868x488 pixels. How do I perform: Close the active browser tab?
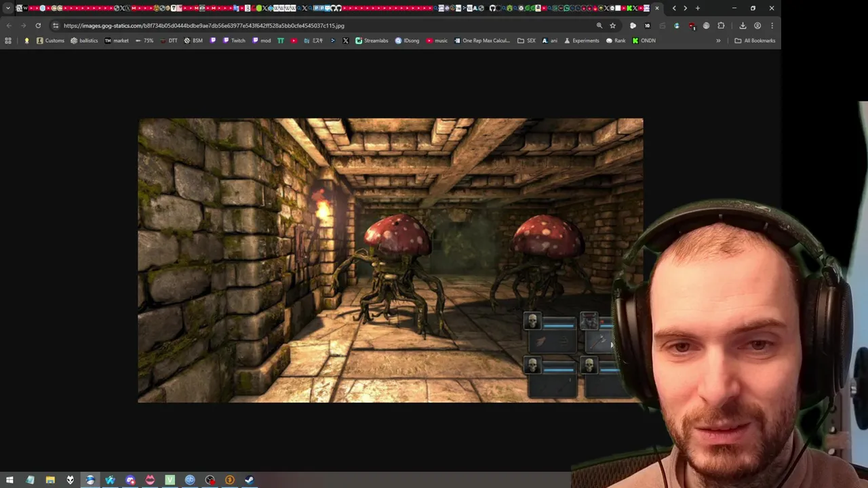tap(657, 8)
